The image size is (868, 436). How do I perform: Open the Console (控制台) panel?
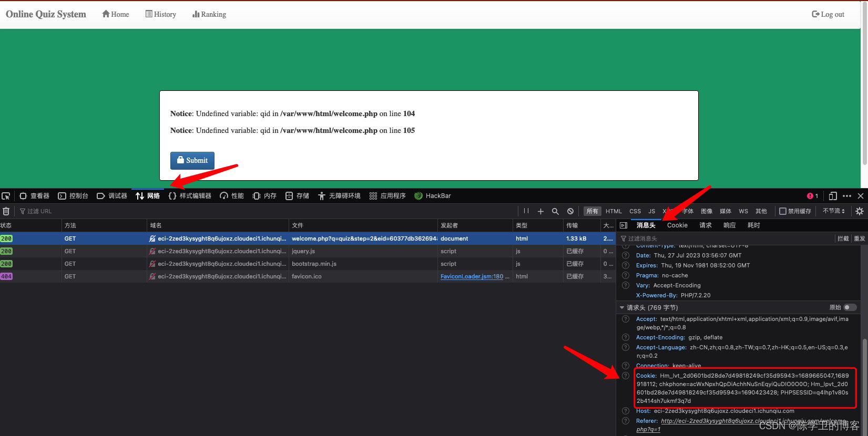click(73, 196)
